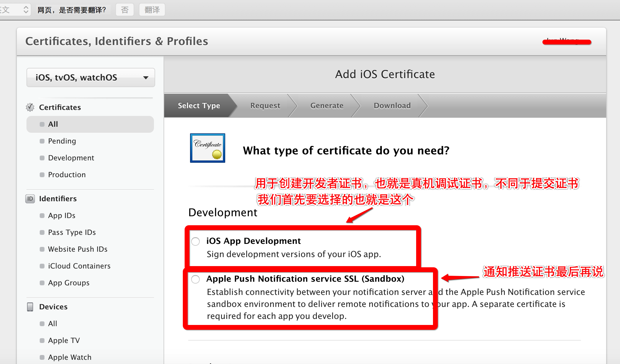Click the 'Development' section heading text
Screen dimensions: 620x364
click(223, 212)
